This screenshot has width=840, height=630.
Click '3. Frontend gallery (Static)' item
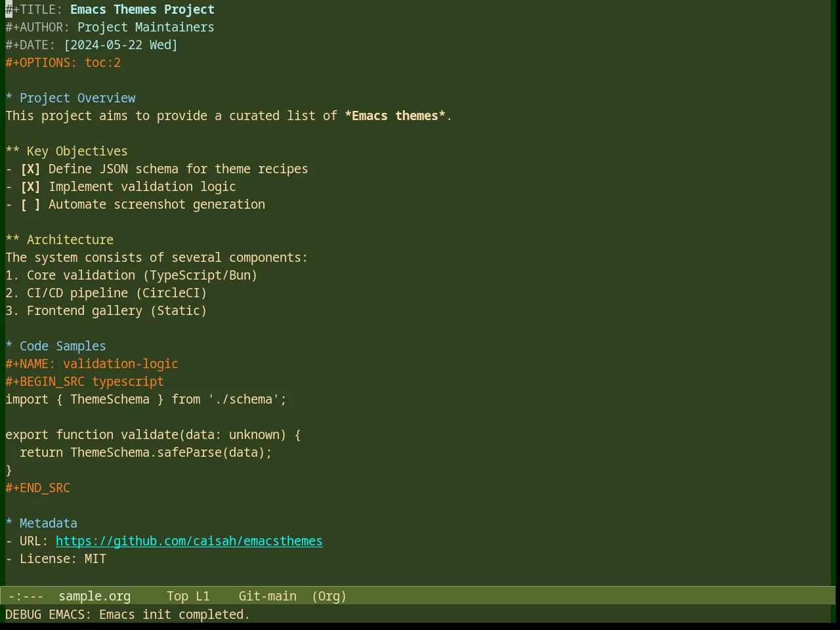[106, 311]
